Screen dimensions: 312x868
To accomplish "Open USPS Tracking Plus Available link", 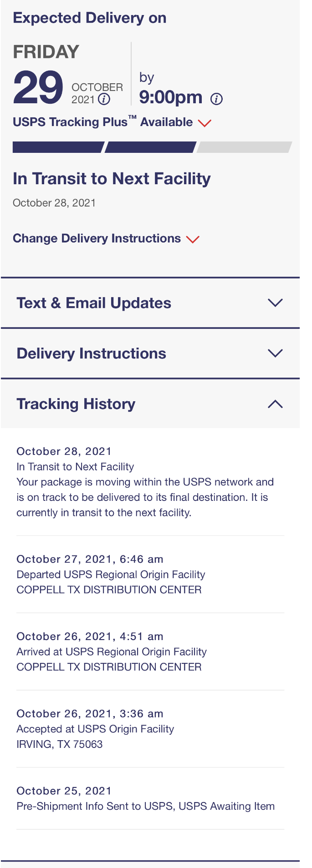I will 102,122.
